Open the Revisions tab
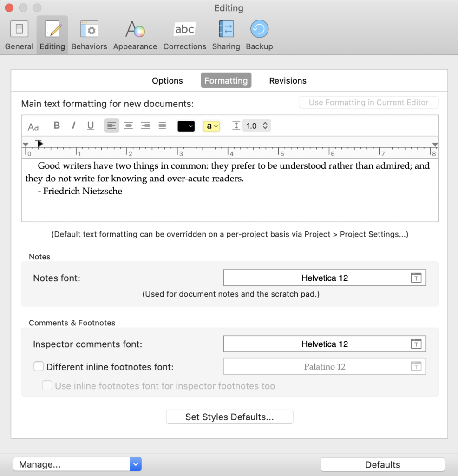 pyautogui.click(x=288, y=80)
